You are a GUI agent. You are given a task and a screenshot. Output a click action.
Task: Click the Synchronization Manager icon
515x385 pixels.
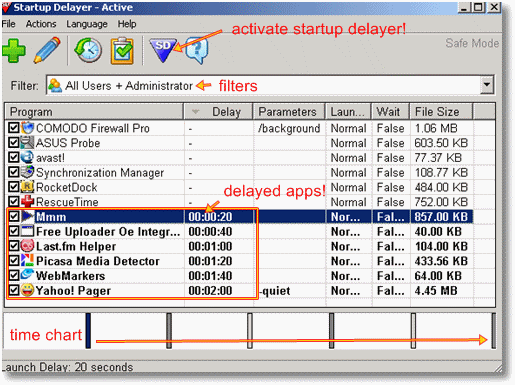click(x=27, y=172)
